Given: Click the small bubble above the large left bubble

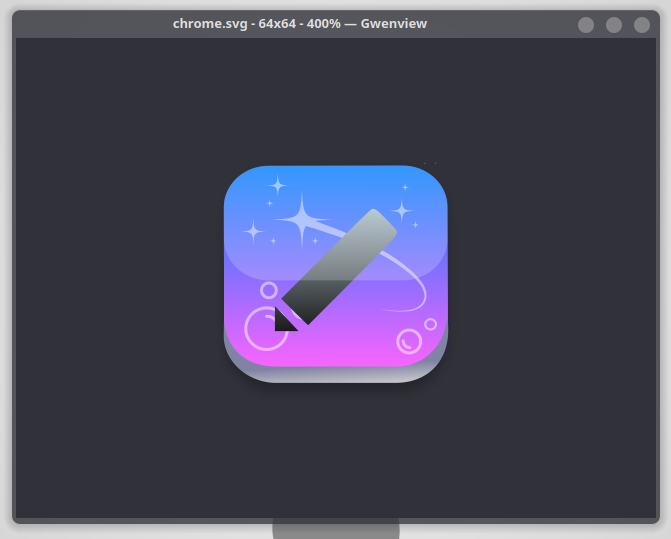Looking at the screenshot, I should tap(269, 290).
